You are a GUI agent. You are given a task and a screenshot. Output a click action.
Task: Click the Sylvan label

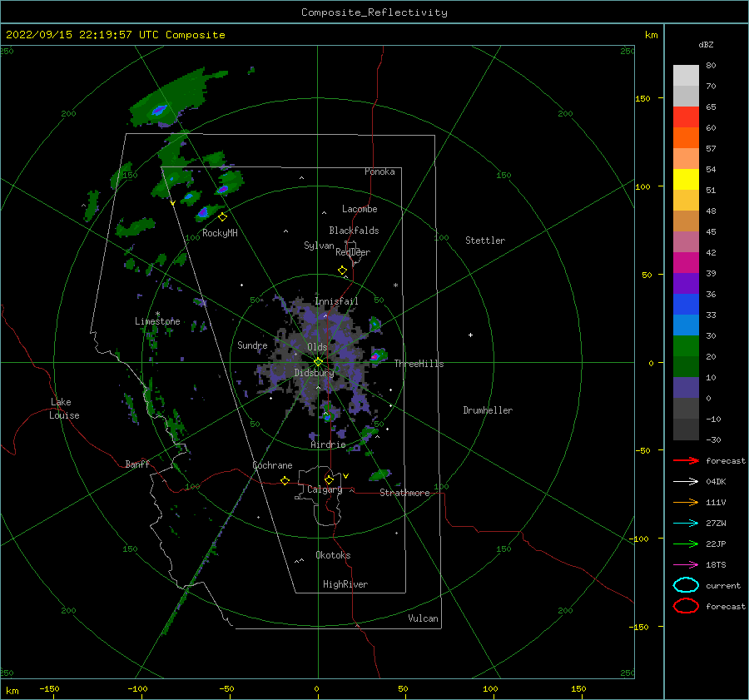tap(319, 246)
